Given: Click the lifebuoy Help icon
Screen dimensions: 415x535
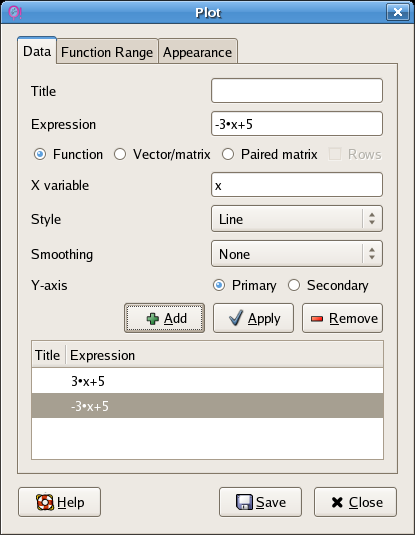Looking at the screenshot, I should coord(45,502).
